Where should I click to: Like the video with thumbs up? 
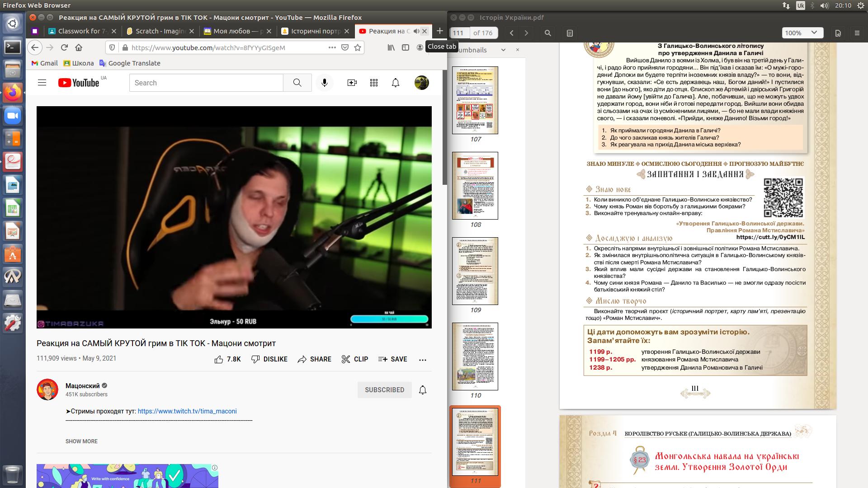(219, 359)
